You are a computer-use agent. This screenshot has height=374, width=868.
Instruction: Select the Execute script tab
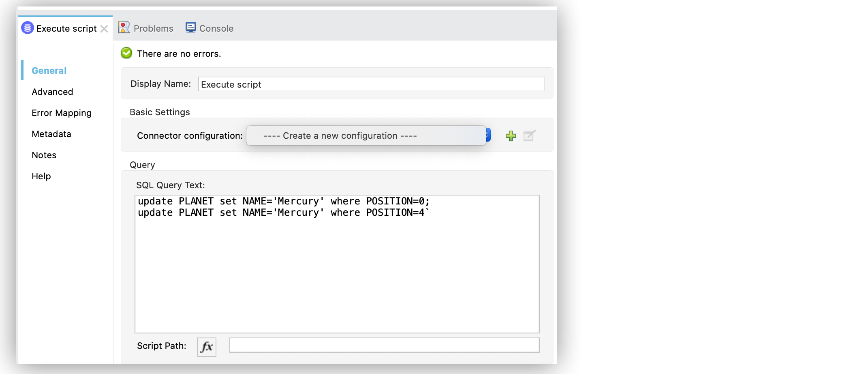pyautogui.click(x=66, y=28)
